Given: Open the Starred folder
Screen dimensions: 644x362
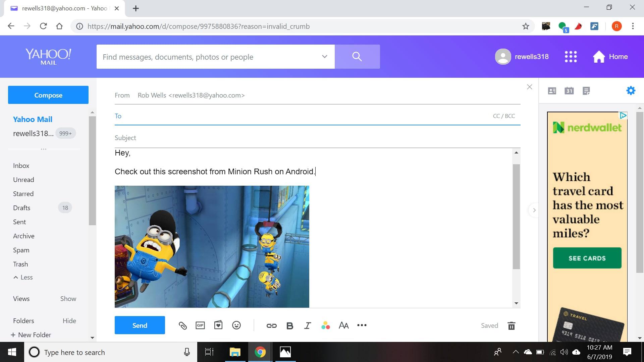Looking at the screenshot, I should coord(23,194).
